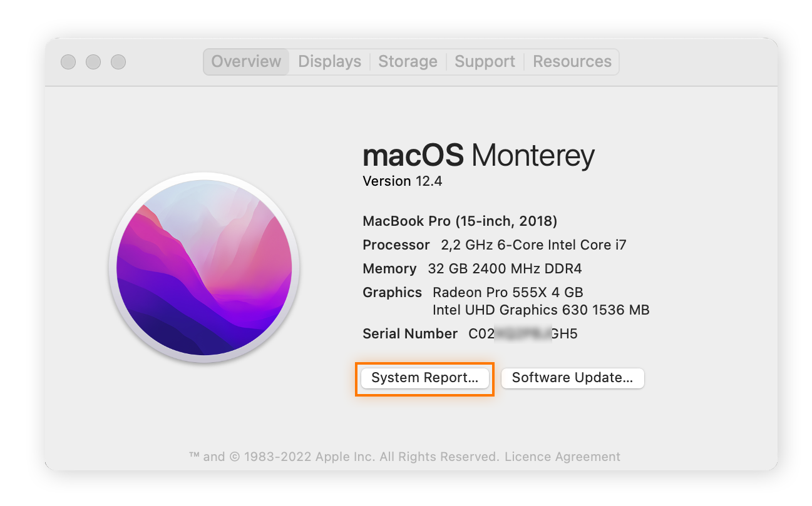Click the Processor specification line
The width and height of the screenshot is (812, 506).
point(494,245)
